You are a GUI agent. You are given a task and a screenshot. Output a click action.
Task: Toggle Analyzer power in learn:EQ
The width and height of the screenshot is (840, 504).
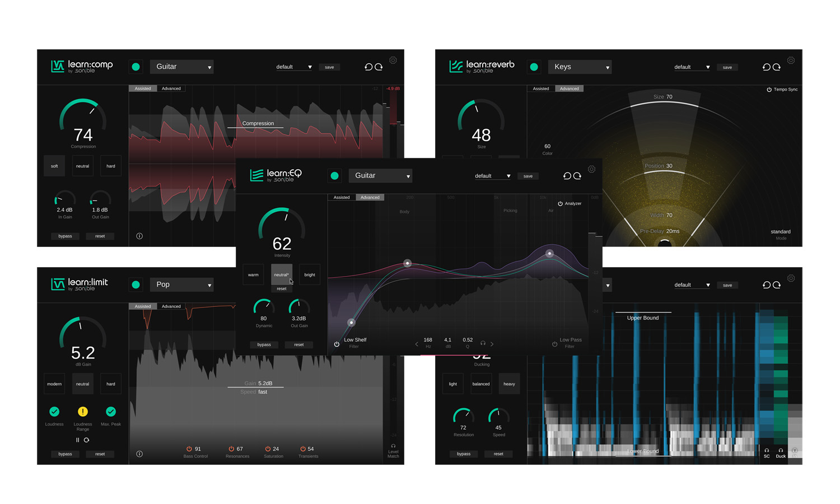[560, 203]
